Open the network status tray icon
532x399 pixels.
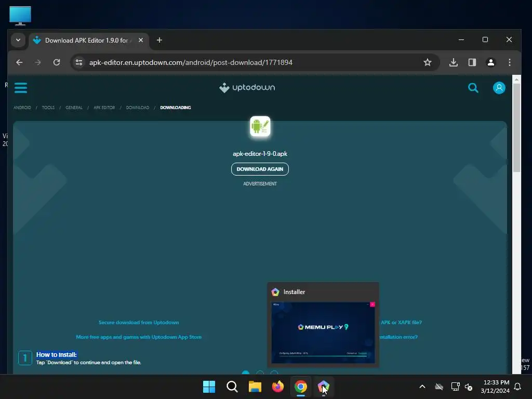[x=455, y=387]
